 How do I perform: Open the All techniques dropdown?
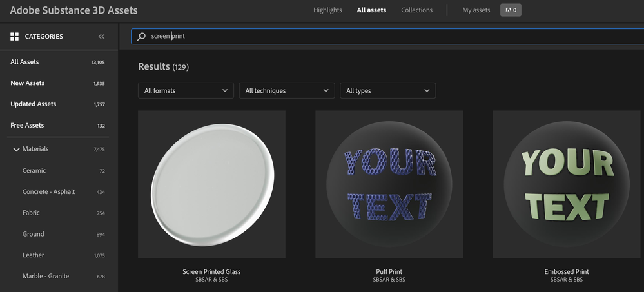coord(287,91)
